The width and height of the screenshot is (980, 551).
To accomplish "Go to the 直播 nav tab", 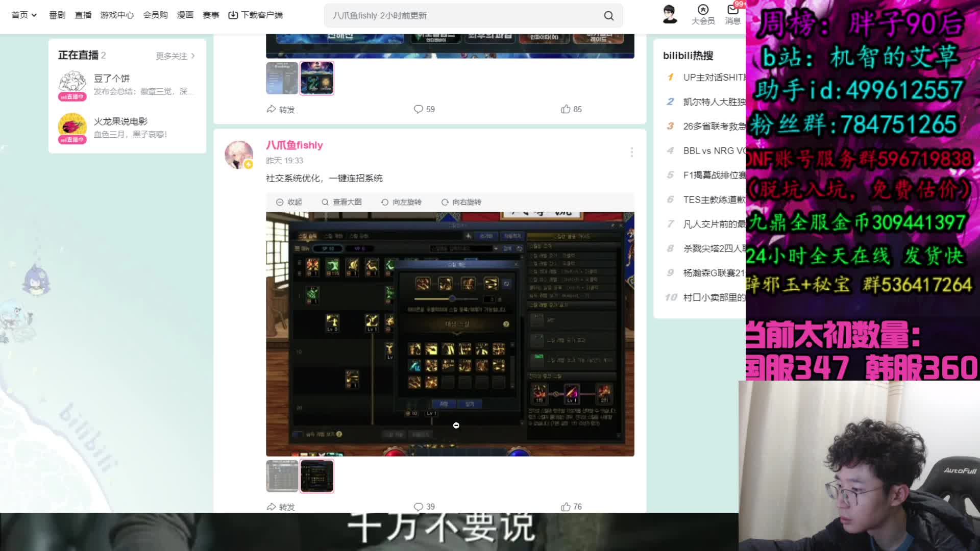I will point(83,15).
